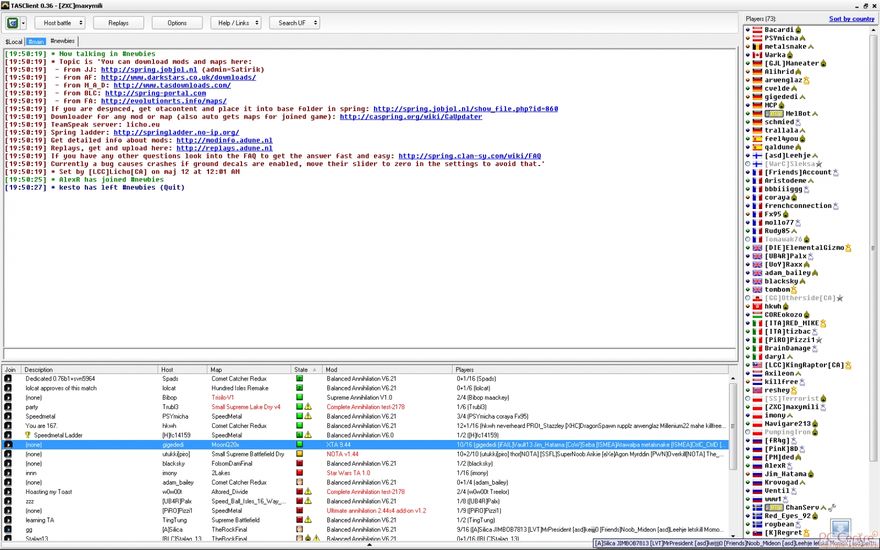The width and height of the screenshot is (880, 550).
Task: Switch to the #main chat tab
Action: click(x=36, y=40)
